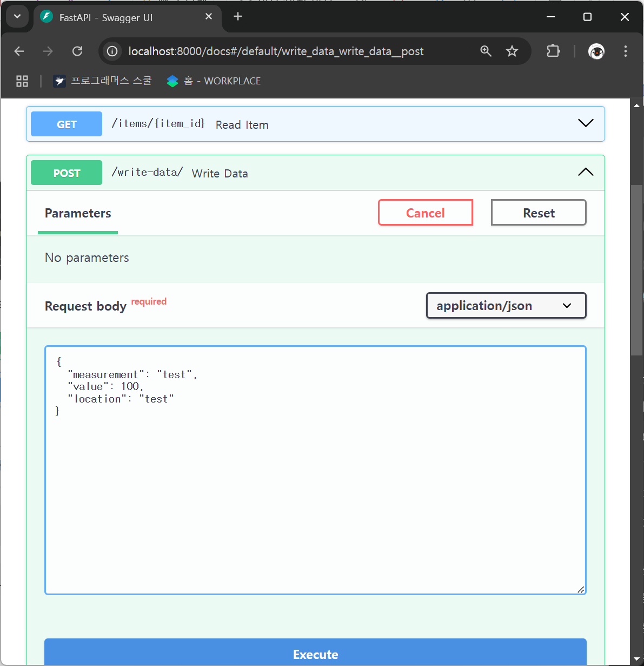The image size is (644, 666).
Task: Bookmark this page with the star icon
Action: point(512,51)
